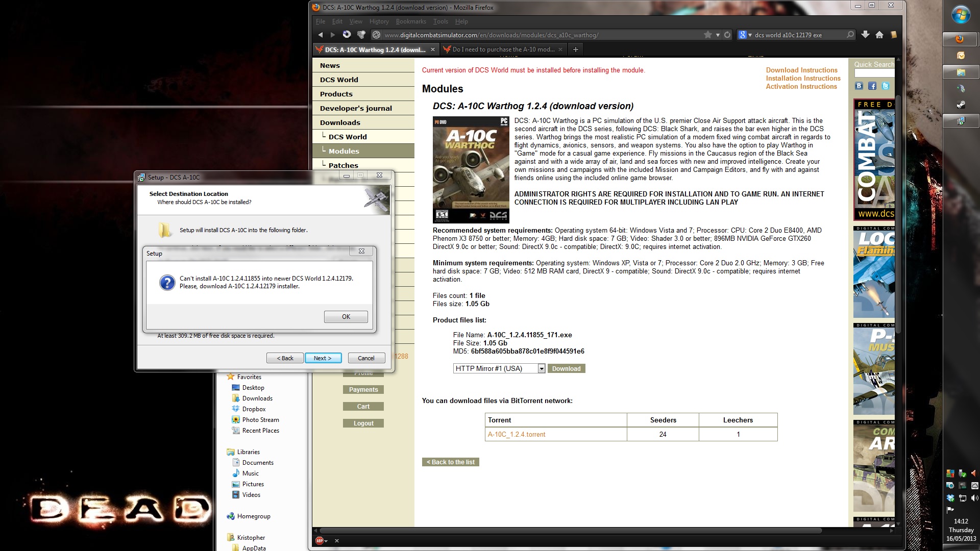Go back one page in Firefox
The width and height of the screenshot is (980, 551).
pyautogui.click(x=321, y=35)
